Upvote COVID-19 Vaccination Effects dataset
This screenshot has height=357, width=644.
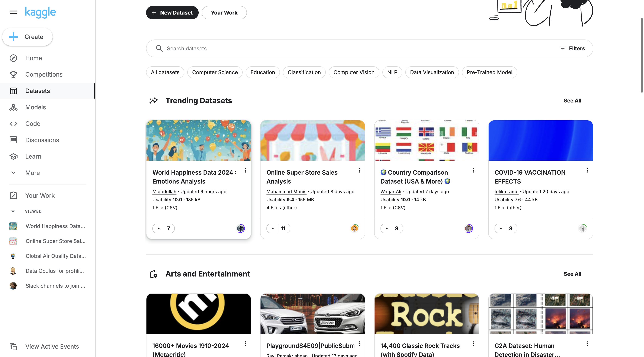tap(501, 228)
